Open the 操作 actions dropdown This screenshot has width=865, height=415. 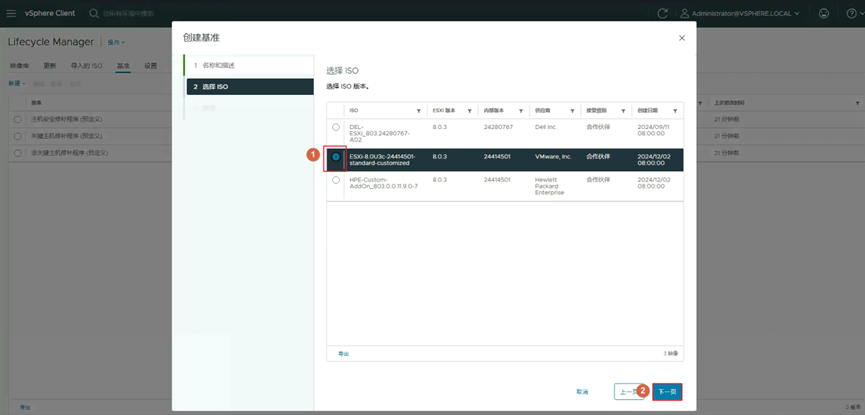tap(116, 42)
